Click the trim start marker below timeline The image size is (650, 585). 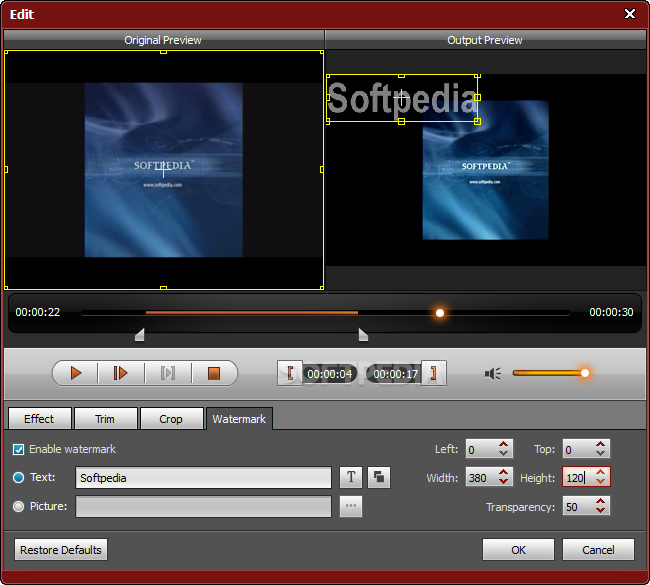click(140, 335)
